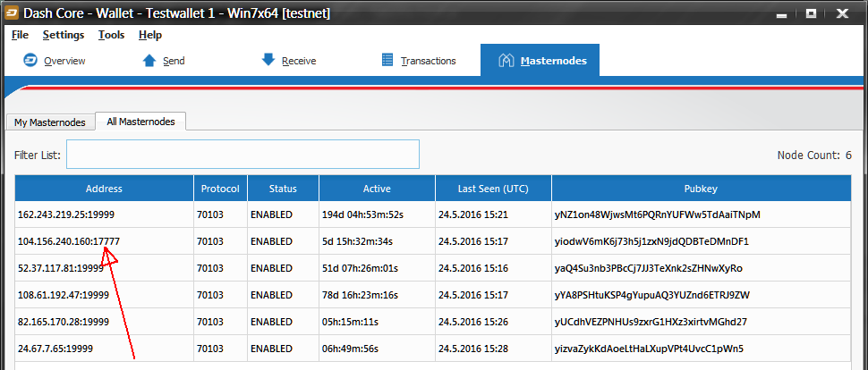Select address 108.61.192.47:19999
Viewport: 868px width, 370px height.
coord(64,295)
